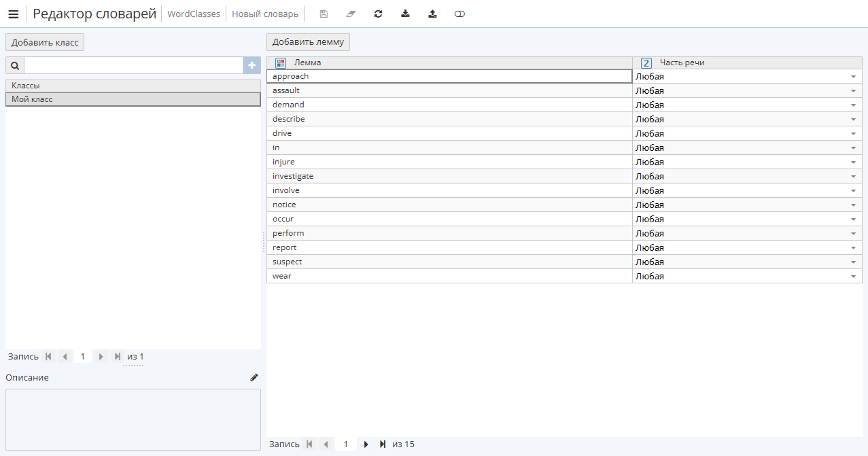Sort by the Часть речи column header
The width and height of the screenshot is (868, 456).
[747, 63]
